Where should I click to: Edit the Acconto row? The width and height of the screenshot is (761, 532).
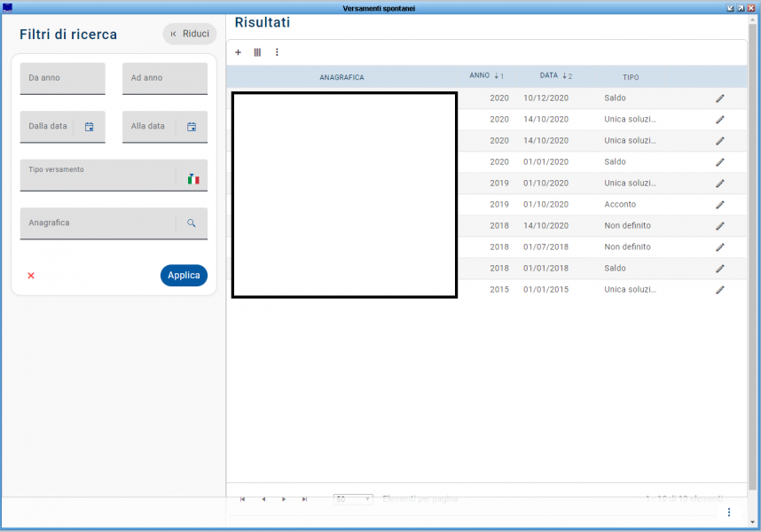coord(719,205)
